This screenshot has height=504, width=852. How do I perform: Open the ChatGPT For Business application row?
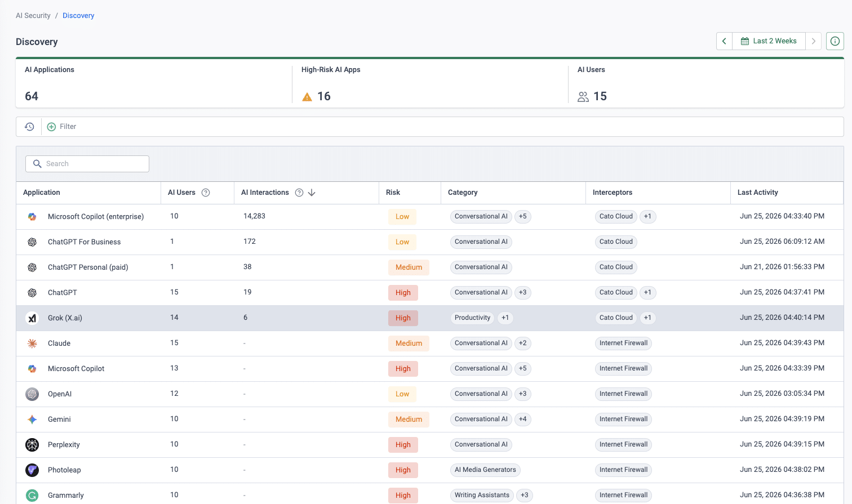coord(429,242)
